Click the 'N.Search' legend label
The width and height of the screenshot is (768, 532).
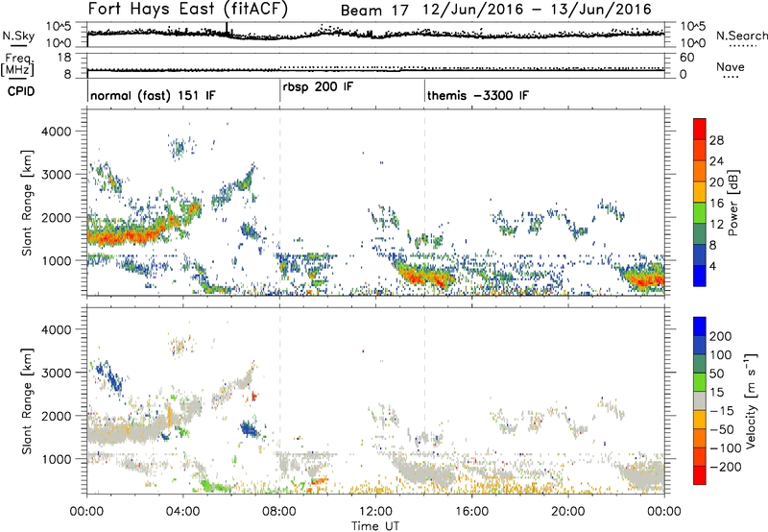(741, 36)
